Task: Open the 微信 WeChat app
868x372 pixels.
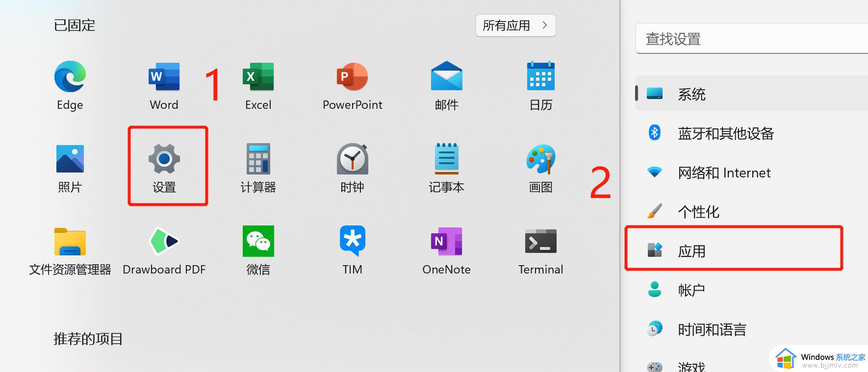Action: click(x=258, y=241)
